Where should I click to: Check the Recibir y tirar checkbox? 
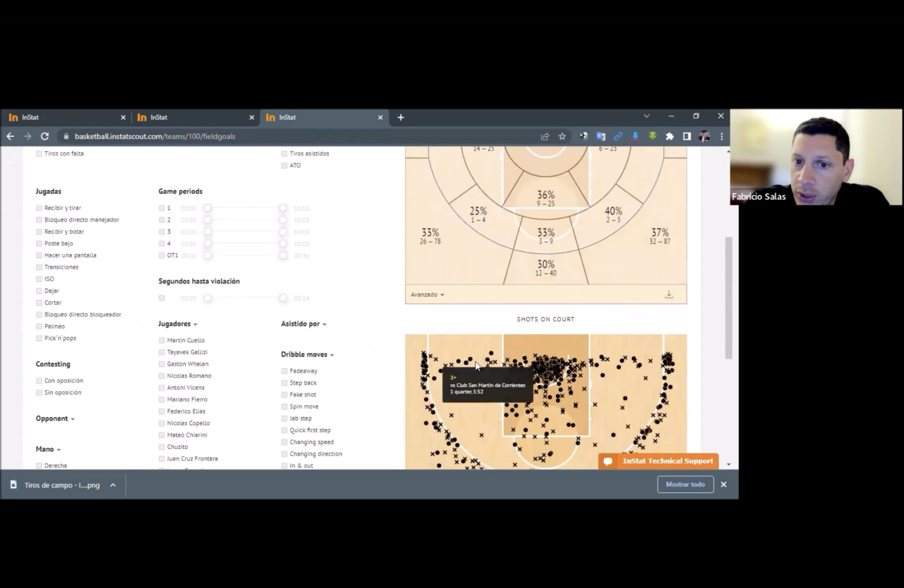(39, 208)
